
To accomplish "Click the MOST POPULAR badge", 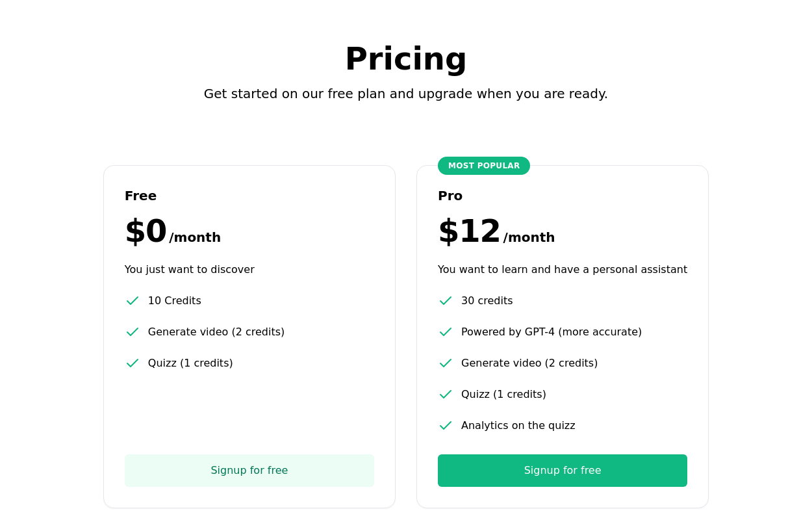I will coord(484,166).
